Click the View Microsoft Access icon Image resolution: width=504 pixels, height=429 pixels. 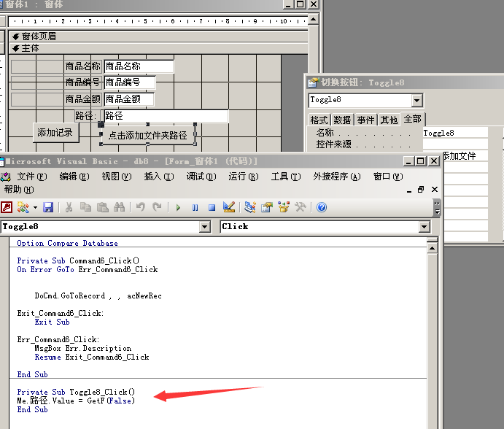point(7,207)
